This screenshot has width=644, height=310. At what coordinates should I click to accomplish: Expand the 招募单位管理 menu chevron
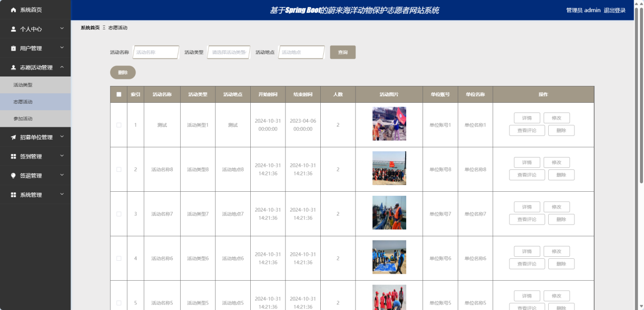point(62,137)
